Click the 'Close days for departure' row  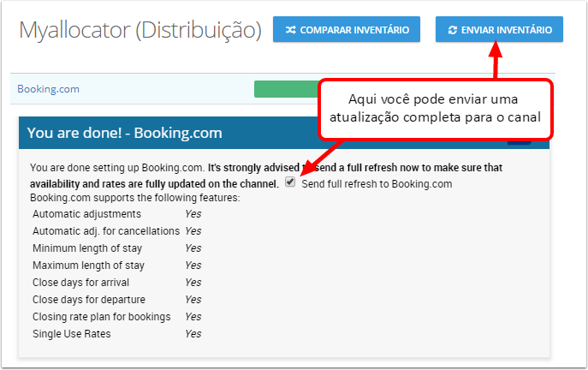(x=116, y=300)
